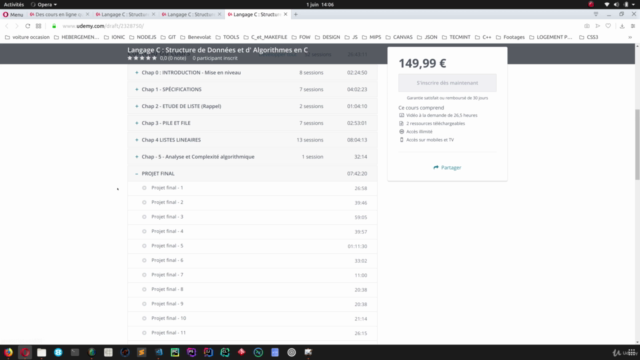Open the Opera Menu button
640x360 pixels.
pos(13,14)
